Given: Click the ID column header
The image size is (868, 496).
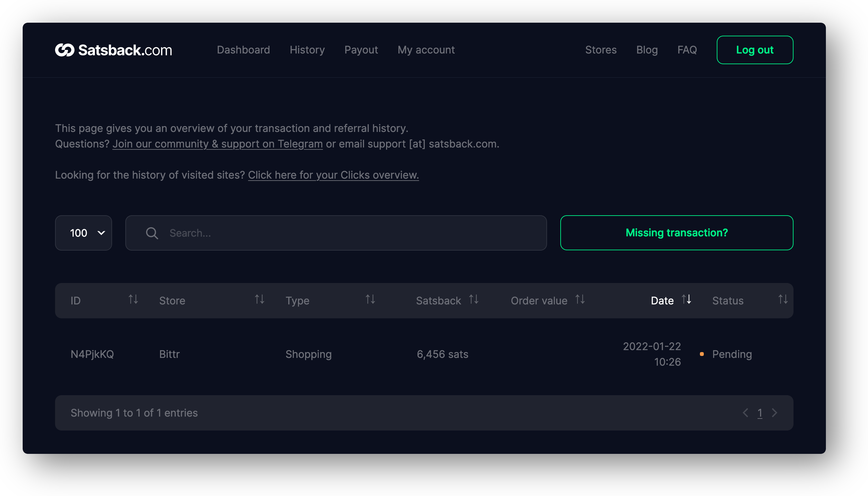Looking at the screenshot, I should 75,301.
